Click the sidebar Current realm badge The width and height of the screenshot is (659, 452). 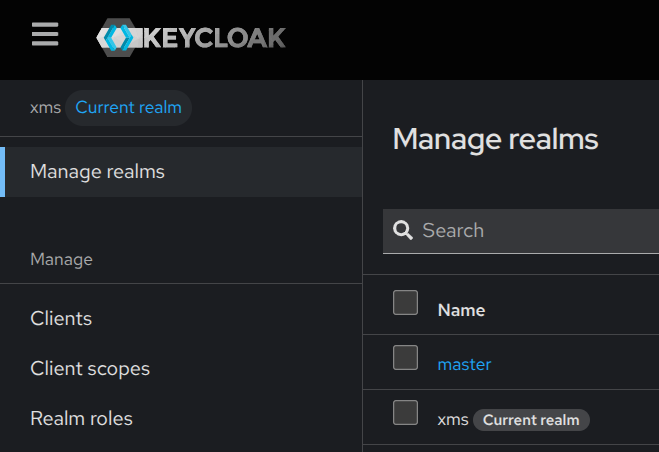point(129,108)
